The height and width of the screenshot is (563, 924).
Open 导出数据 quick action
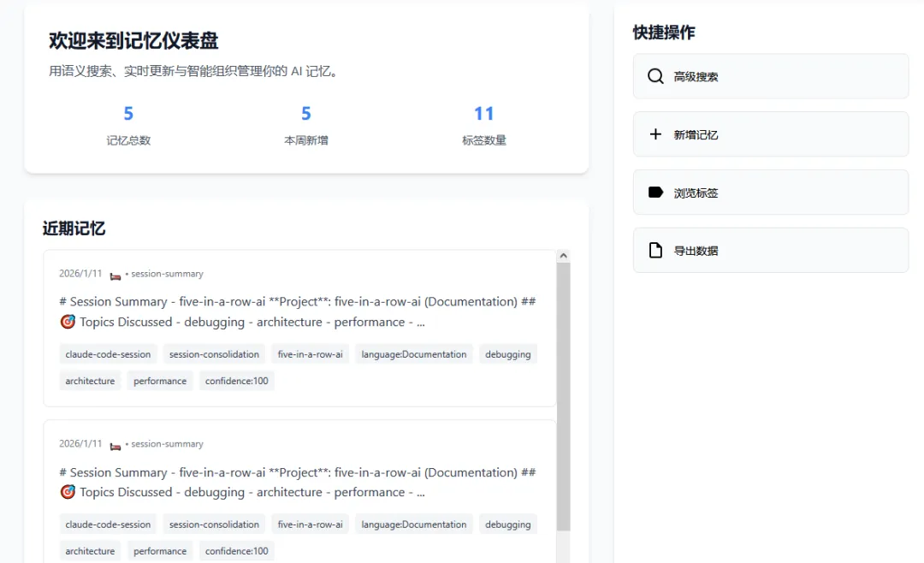[x=771, y=250]
